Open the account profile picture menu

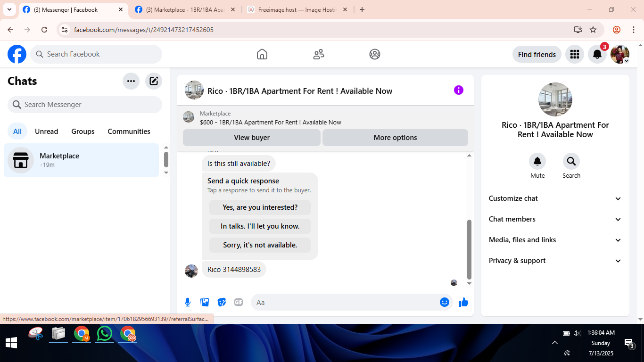620,54
